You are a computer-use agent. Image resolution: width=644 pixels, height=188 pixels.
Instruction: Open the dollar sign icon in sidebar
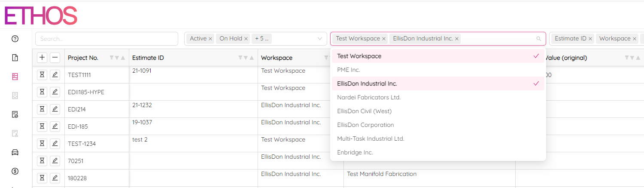[x=15, y=171]
